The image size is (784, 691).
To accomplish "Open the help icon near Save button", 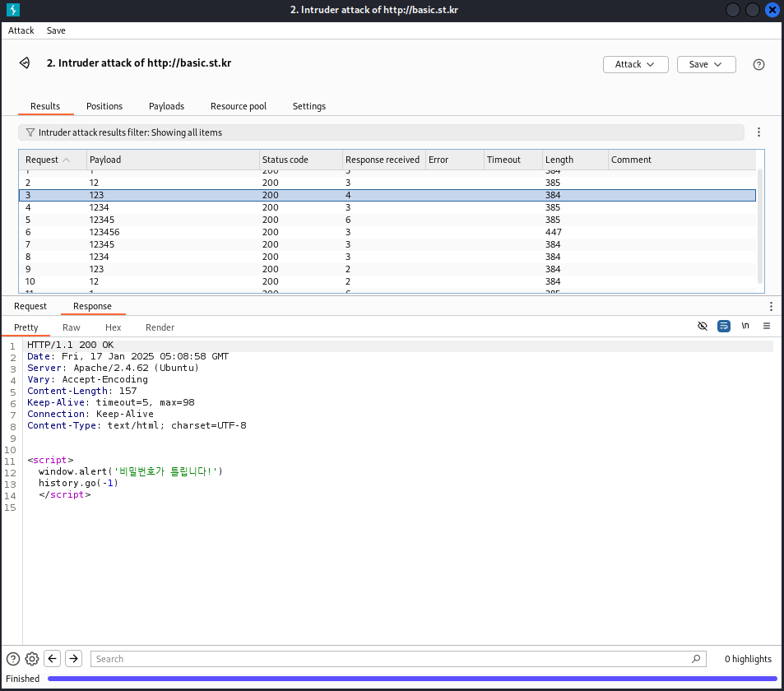I will tap(758, 64).
